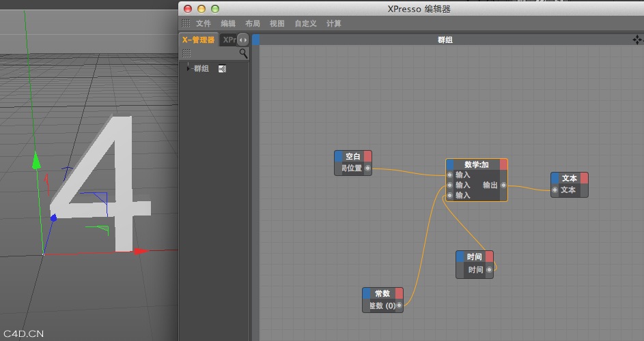Click the green Y-axis arrow in viewport

(37, 160)
